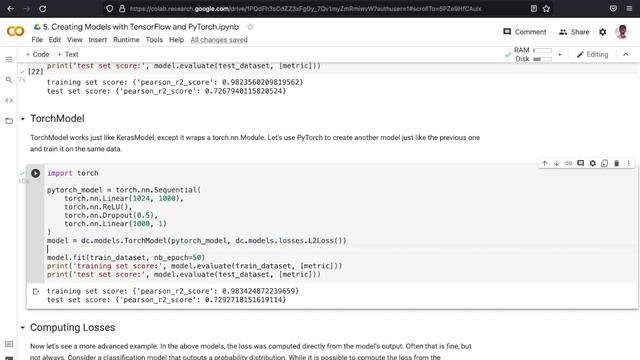Click the Colab CO logo
This screenshot has height=360, width=640.
coord(16,31)
